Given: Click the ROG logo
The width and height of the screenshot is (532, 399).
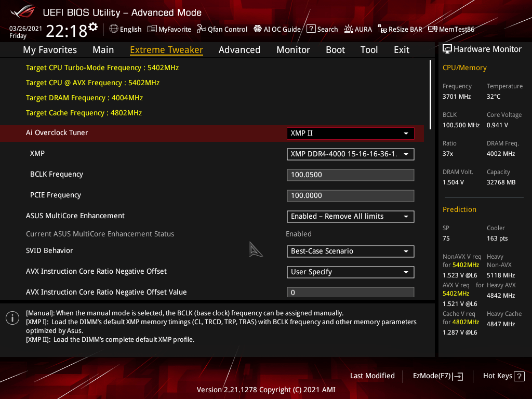Looking at the screenshot, I should coord(22,12).
